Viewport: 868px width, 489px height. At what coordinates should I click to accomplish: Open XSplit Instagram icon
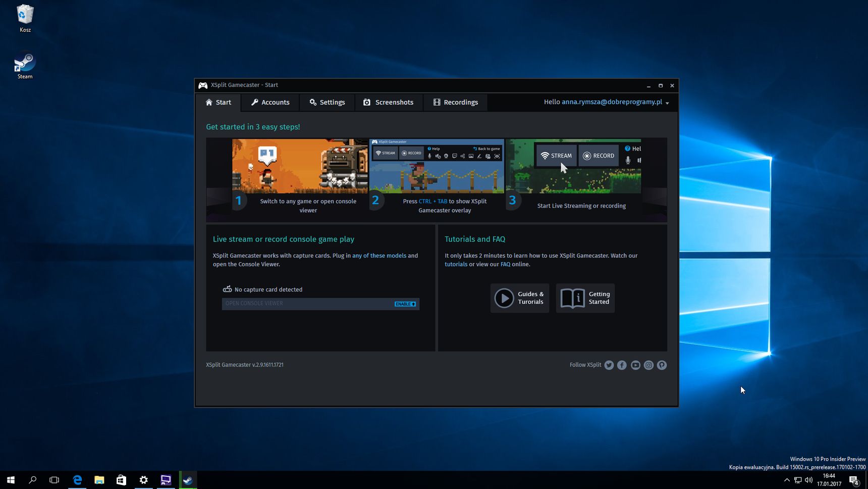(x=648, y=365)
